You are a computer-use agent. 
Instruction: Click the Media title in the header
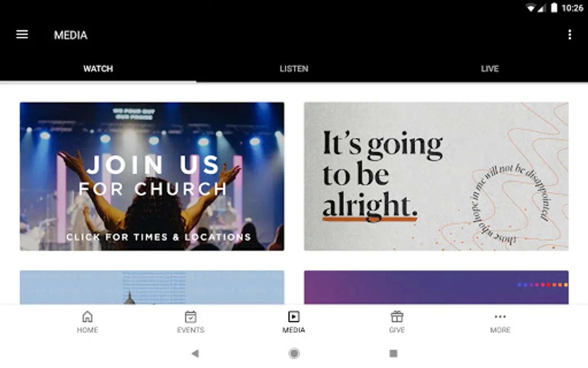[71, 35]
